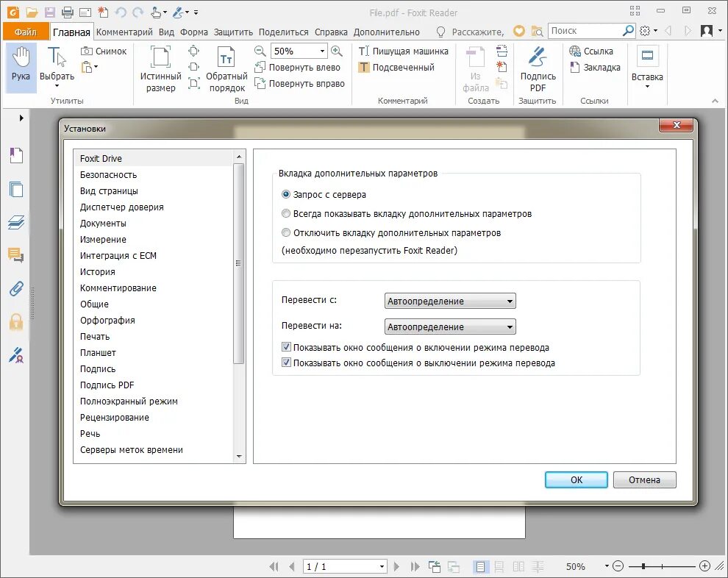Click Истинный размер actual size icon
728x578 pixels.
[x=160, y=68]
